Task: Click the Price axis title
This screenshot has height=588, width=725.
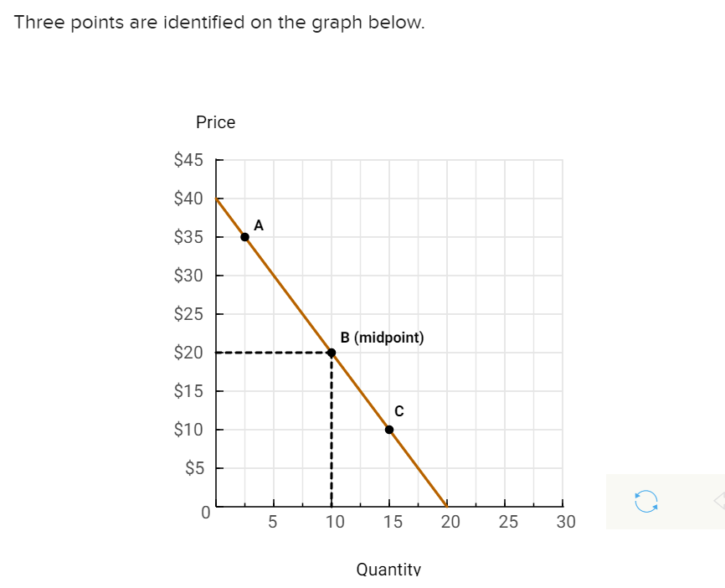Action: [216, 122]
